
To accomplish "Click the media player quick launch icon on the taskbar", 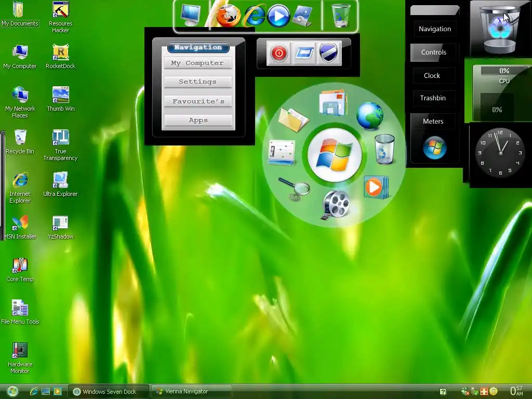I will click(58, 392).
